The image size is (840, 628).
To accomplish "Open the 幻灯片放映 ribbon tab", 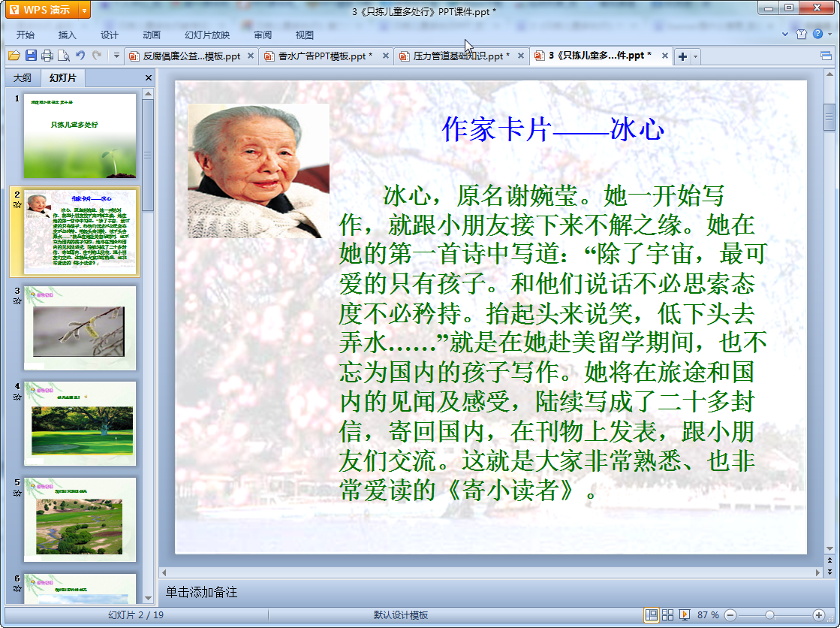I will (x=207, y=35).
